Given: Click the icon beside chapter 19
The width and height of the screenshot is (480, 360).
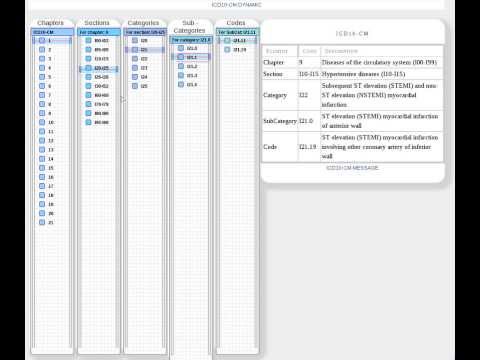Looking at the screenshot, I should coord(42,204).
